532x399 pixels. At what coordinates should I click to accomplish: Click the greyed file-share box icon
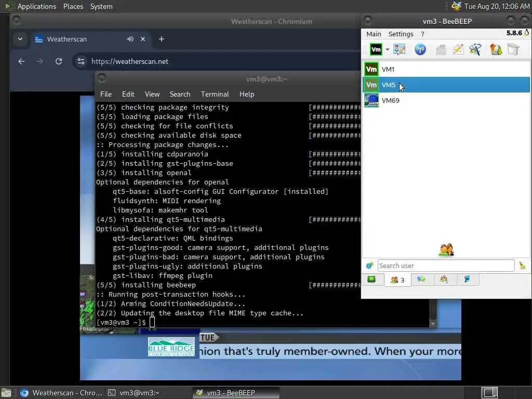441,50
